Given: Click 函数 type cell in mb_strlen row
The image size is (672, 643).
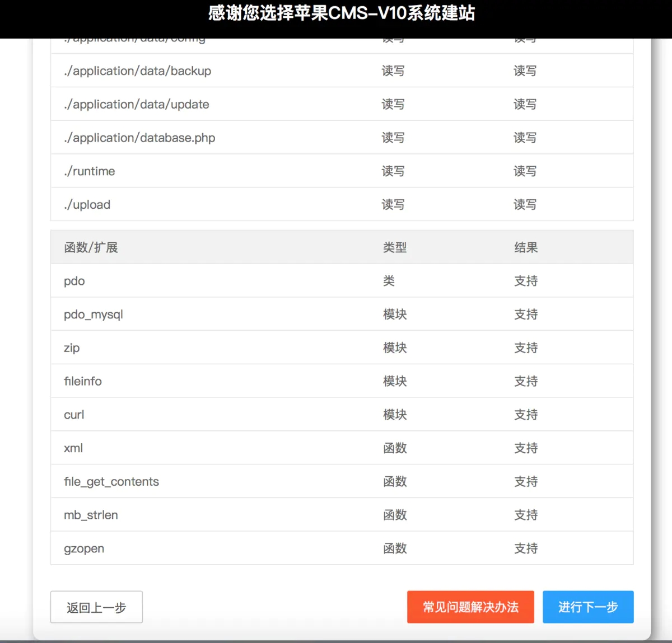Looking at the screenshot, I should tap(395, 515).
